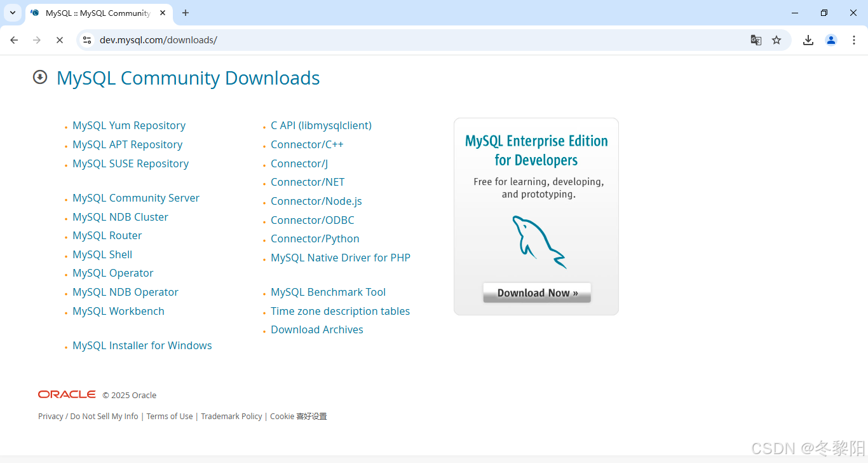
Task: Open MySQL Benchmark Tool link
Action: click(x=328, y=292)
